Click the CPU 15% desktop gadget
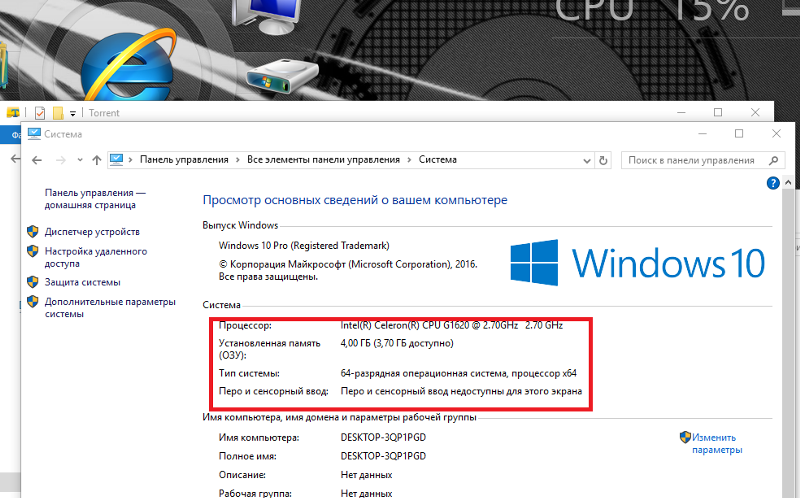Viewport: 800px width, 498px height. pos(652,10)
